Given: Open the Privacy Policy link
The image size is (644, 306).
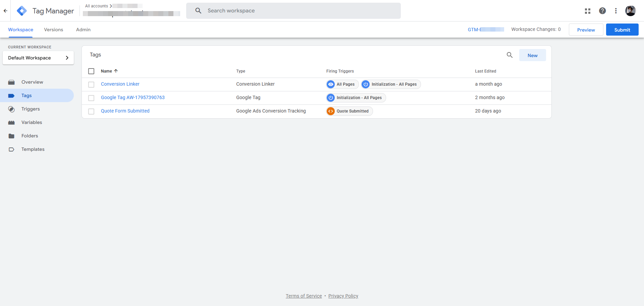Looking at the screenshot, I should [343, 296].
